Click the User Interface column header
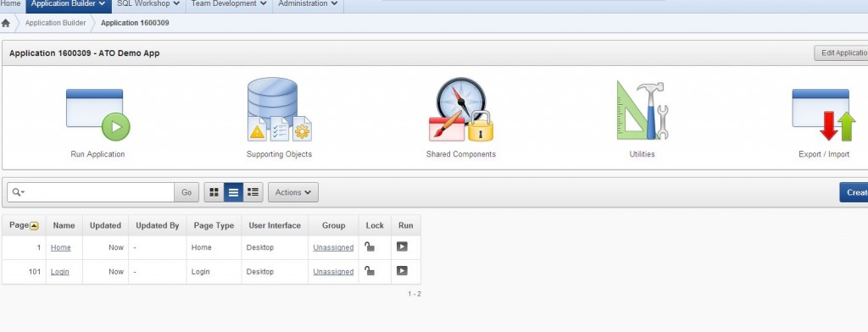Screen dimensions: 868x332 tap(275, 225)
